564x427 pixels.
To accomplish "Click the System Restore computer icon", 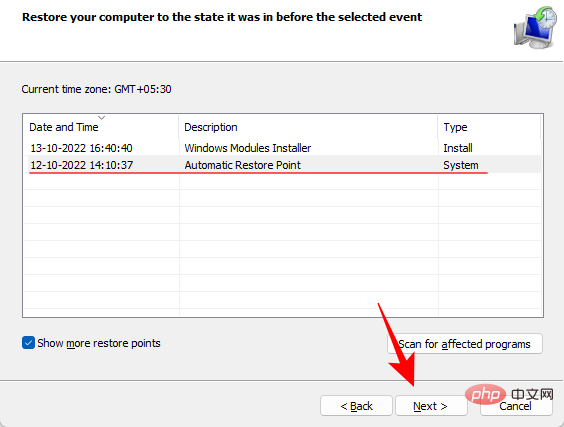I will click(x=535, y=27).
